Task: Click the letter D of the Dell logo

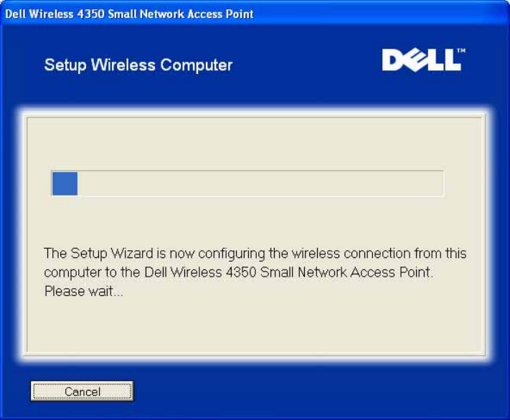Action: (x=394, y=61)
